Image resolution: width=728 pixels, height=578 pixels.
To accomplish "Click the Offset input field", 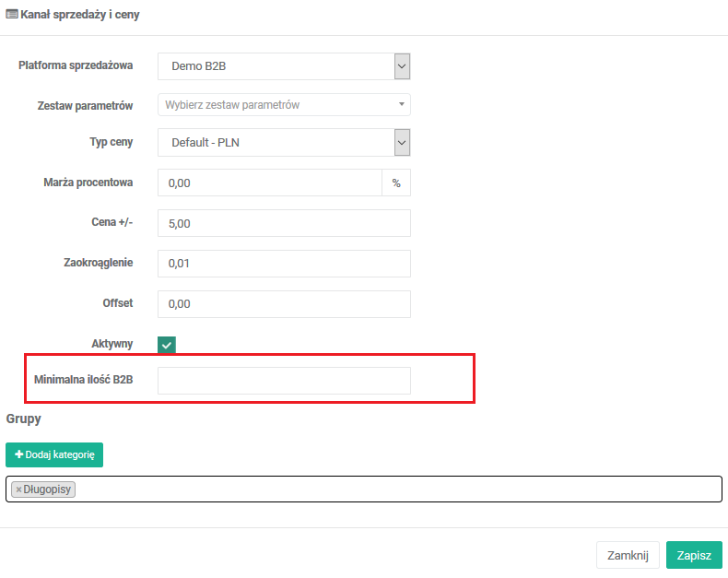I will [284, 303].
